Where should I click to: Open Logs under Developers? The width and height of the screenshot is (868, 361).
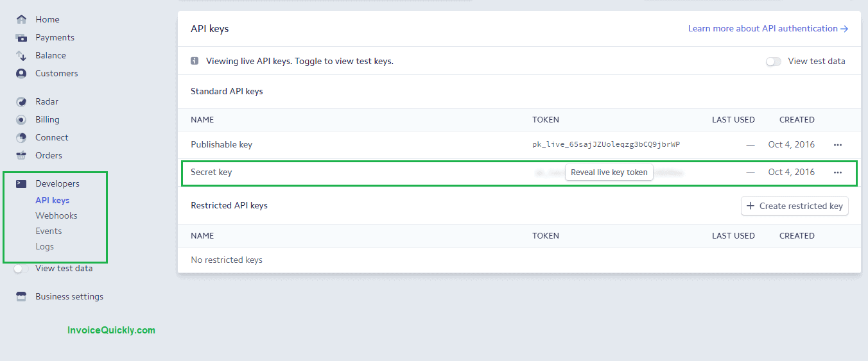[x=45, y=246]
